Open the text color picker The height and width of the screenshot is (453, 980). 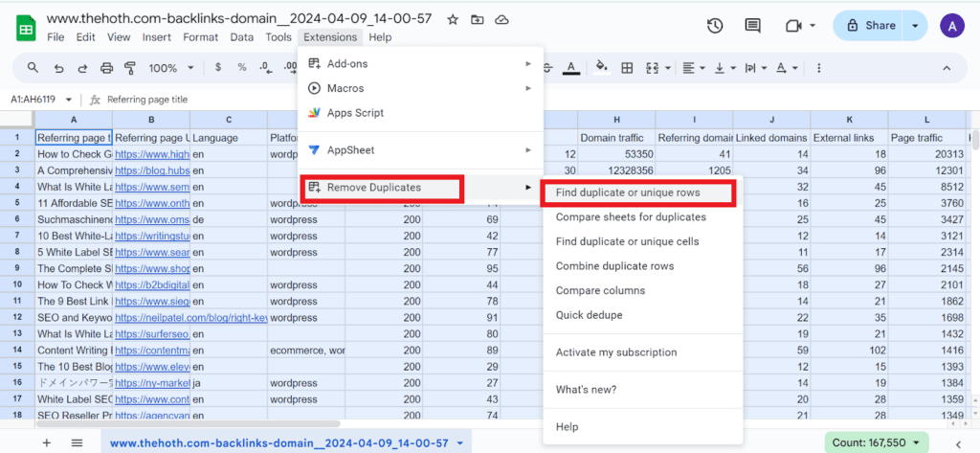570,68
